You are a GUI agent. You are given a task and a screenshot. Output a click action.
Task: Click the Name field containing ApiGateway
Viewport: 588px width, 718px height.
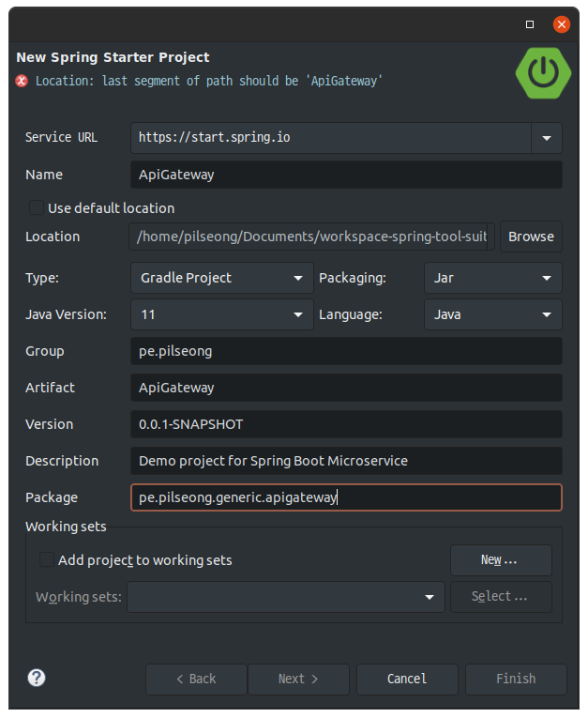click(346, 175)
